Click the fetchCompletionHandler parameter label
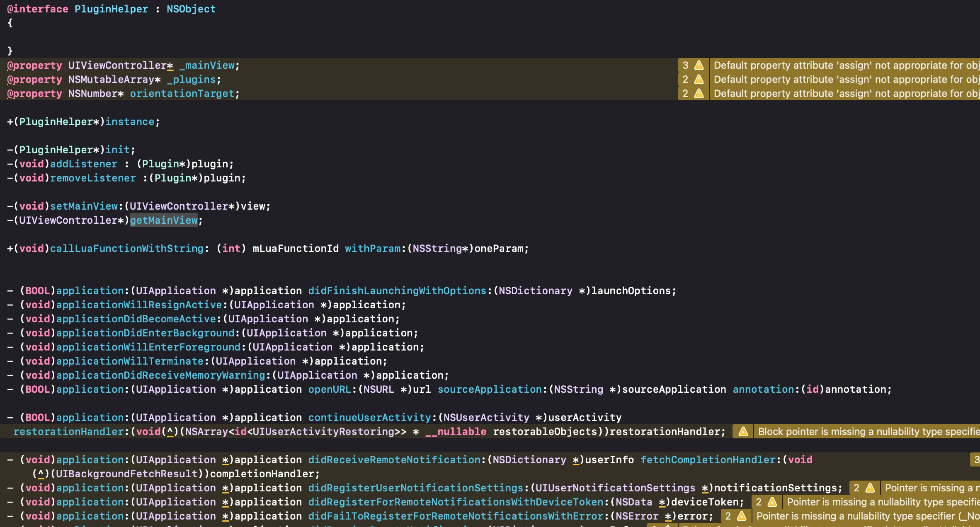The height and width of the screenshot is (527, 980). click(x=708, y=460)
